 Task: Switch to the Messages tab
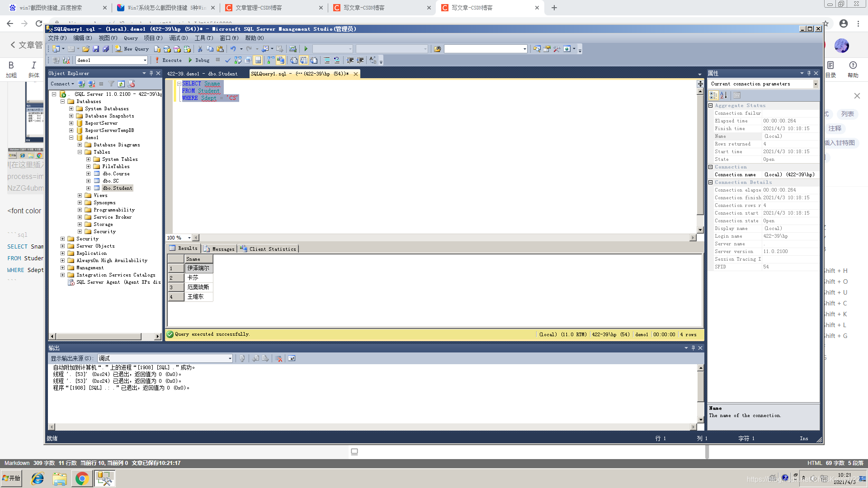tap(219, 249)
